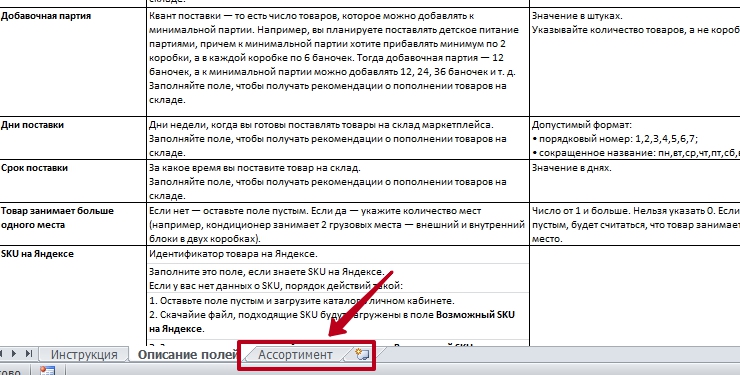This screenshot has width=740, height=375.
Task: Select the cell labeled Срок поставки
Action: tap(73, 181)
